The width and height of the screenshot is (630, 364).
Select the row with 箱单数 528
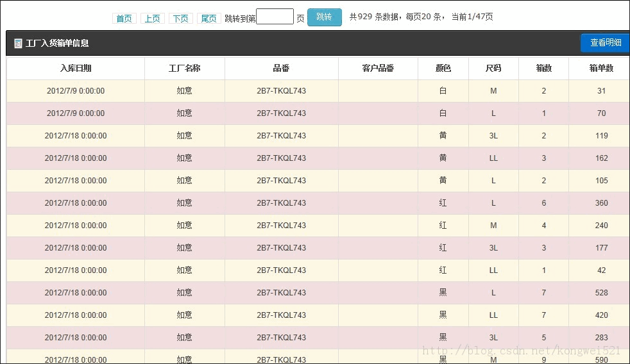[318, 293]
